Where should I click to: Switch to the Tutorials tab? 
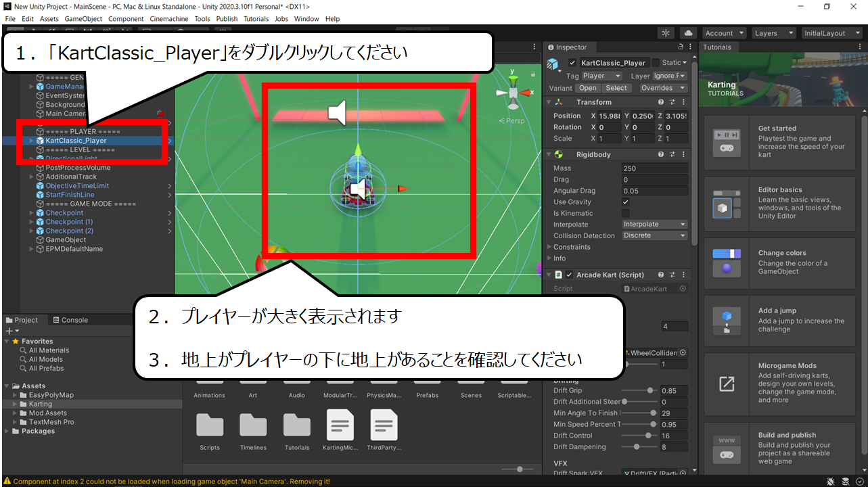pyautogui.click(x=717, y=47)
